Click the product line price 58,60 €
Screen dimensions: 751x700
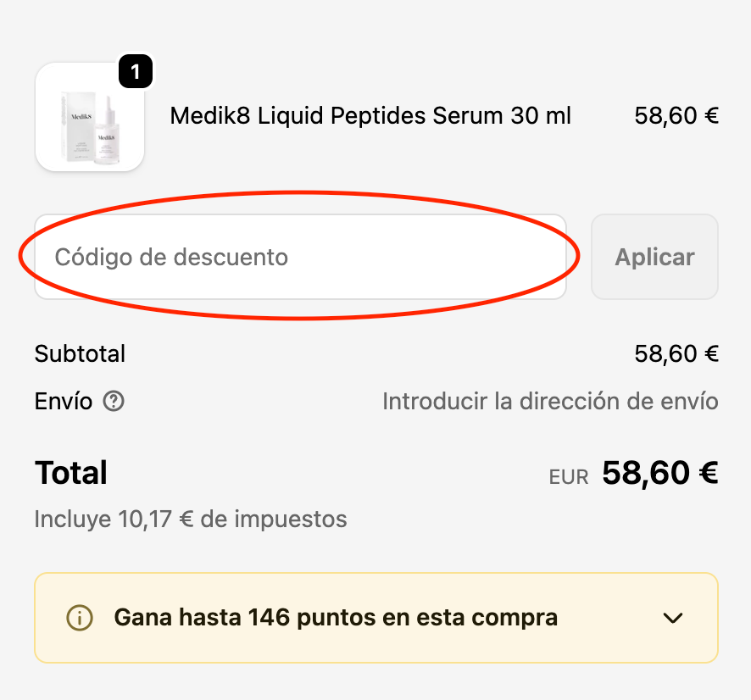pos(676,115)
